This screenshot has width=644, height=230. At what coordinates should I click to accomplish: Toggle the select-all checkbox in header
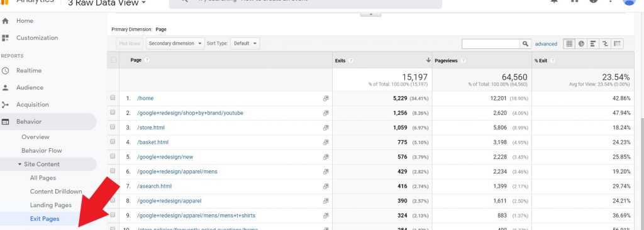click(x=113, y=60)
